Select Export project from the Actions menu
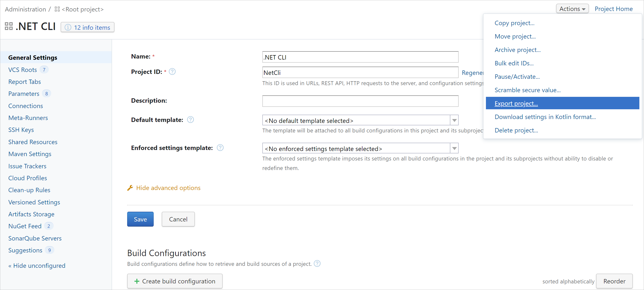644x290 pixels. (x=516, y=103)
